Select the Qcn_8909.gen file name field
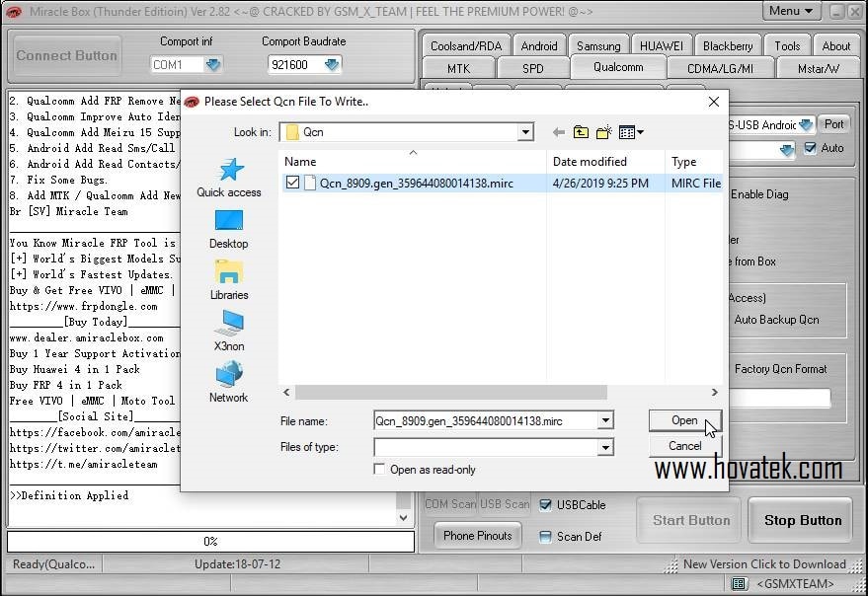This screenshot has width=868, height=596. [x=484, y=420]
